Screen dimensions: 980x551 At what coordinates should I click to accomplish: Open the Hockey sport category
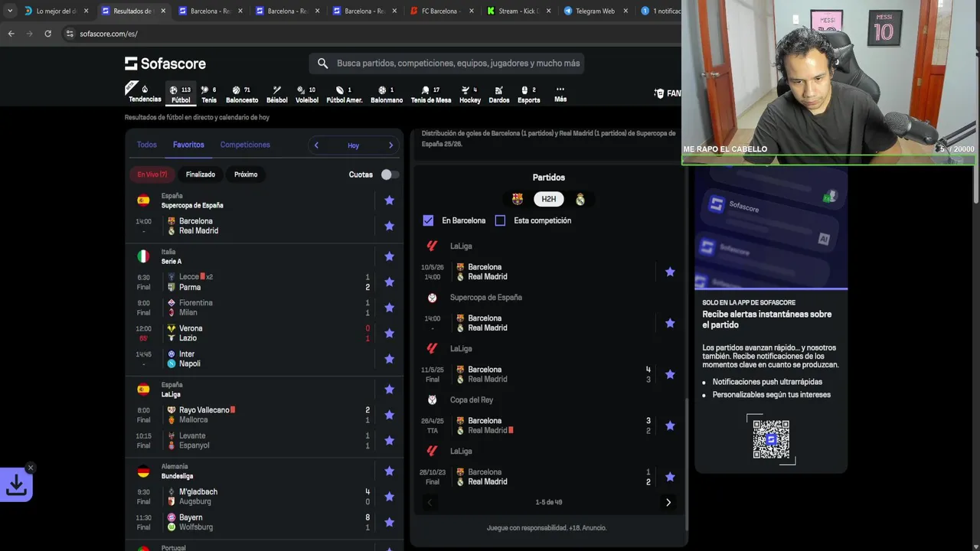coord(470,93)
